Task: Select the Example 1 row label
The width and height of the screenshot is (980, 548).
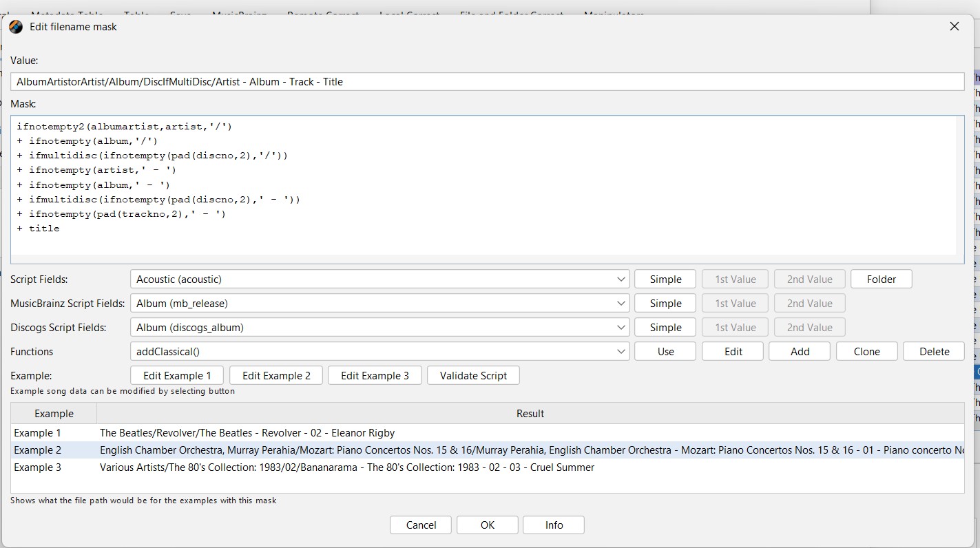Action: click(x=37, y=433)
